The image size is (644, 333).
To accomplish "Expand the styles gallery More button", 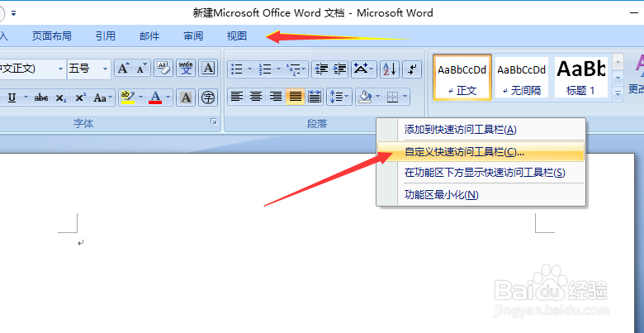I will tap(618, 93).
